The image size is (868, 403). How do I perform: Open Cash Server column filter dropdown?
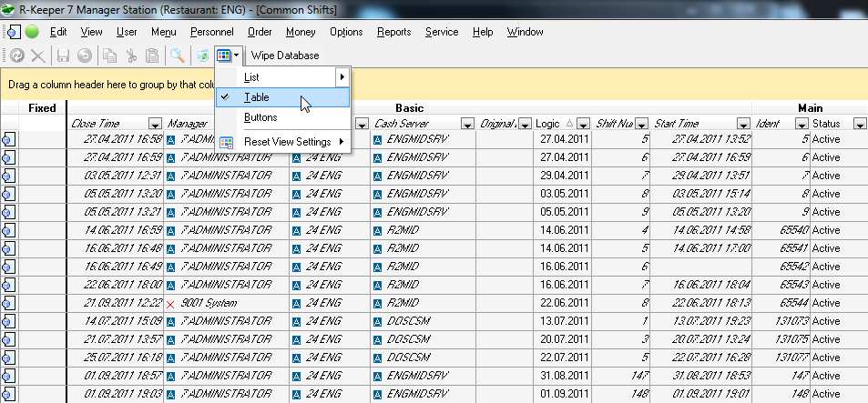point(468,124)
